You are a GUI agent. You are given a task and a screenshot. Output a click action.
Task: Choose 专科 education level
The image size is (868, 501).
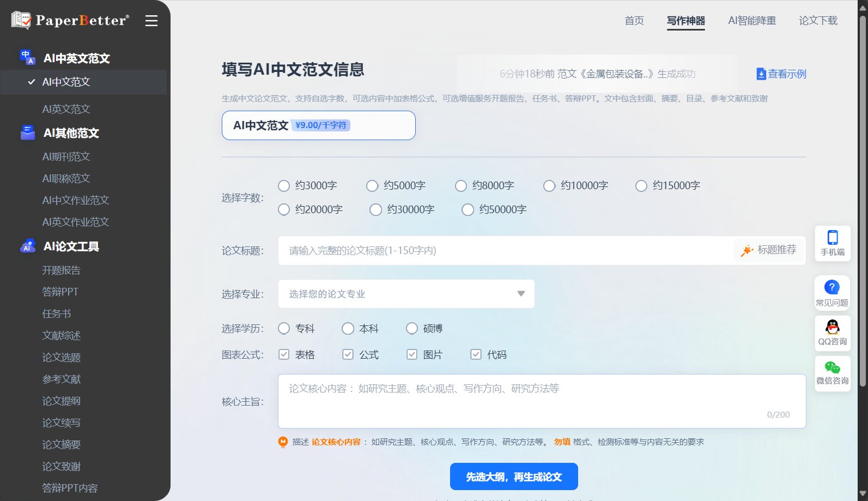(x=284, y=329)
